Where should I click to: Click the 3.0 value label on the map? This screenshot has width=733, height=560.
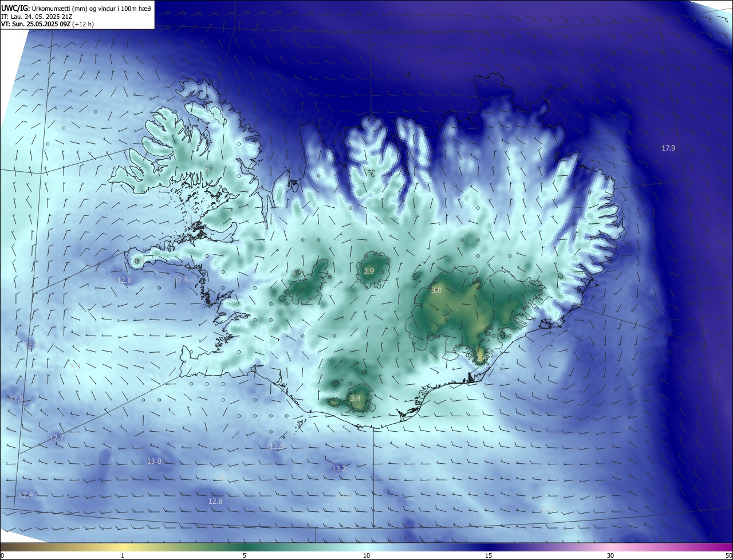pyautogui.click(x=436, y=291)
